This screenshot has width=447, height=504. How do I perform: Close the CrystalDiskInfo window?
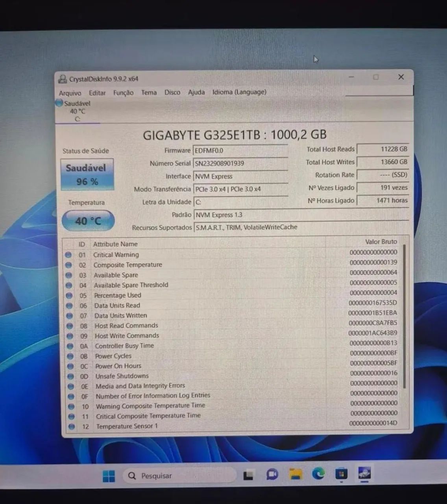(401, 77)
